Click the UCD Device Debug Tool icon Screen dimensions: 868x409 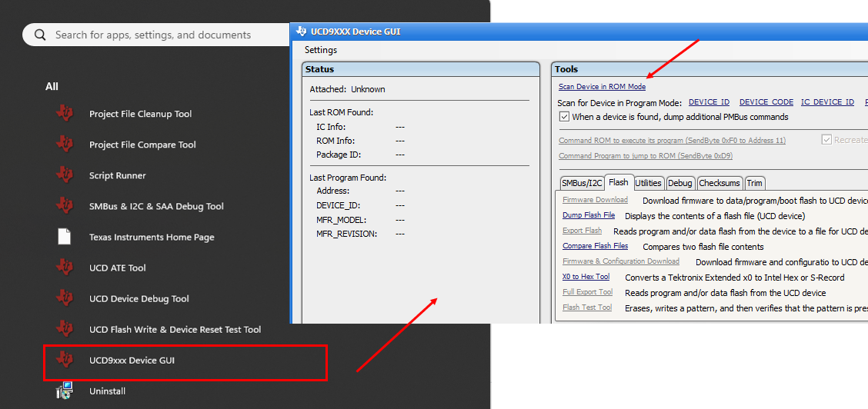coord(65,298)
